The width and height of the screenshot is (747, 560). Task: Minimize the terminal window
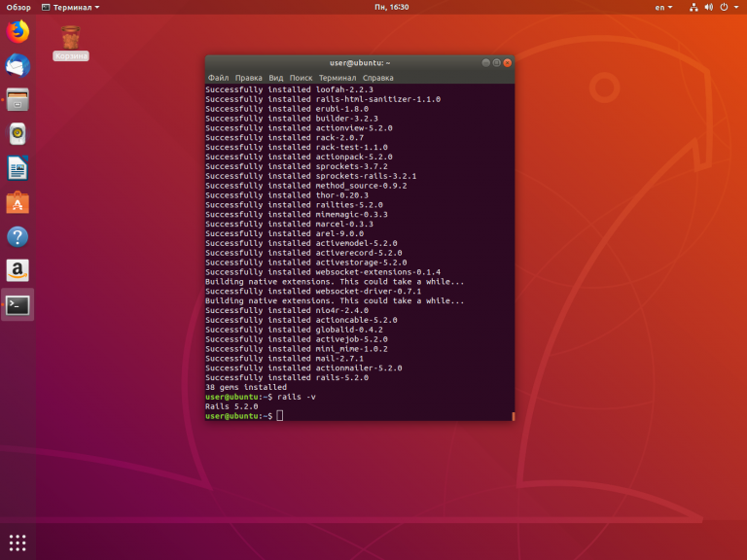point(486,63)
